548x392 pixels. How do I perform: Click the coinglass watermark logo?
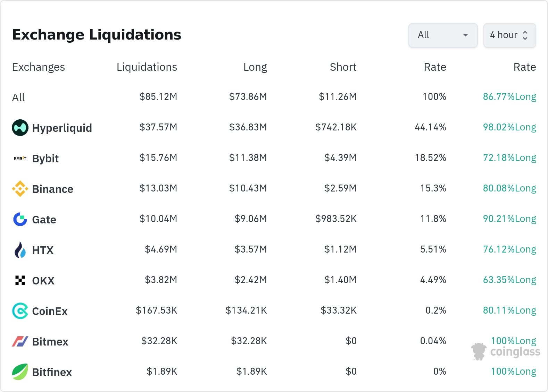coord(506,351)
